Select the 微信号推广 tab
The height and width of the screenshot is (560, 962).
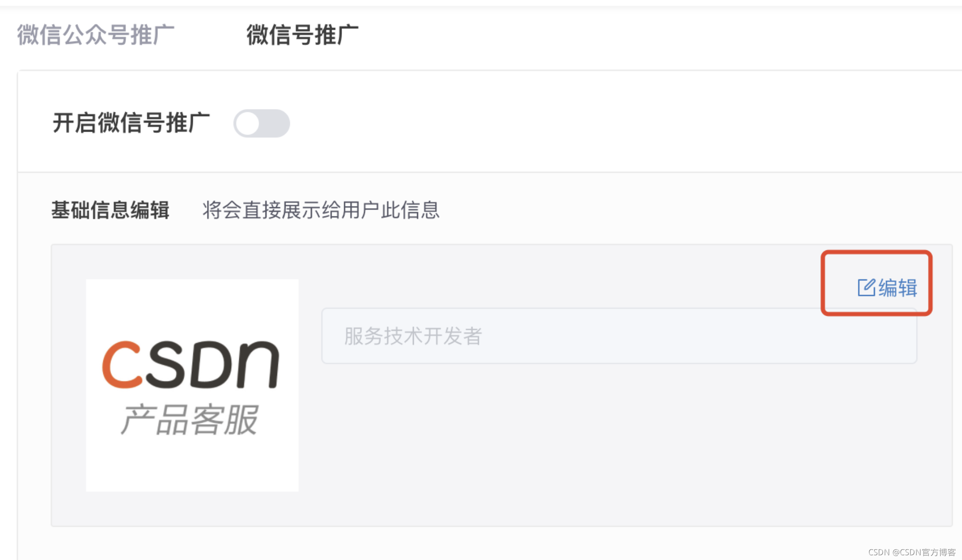point(302,35)
